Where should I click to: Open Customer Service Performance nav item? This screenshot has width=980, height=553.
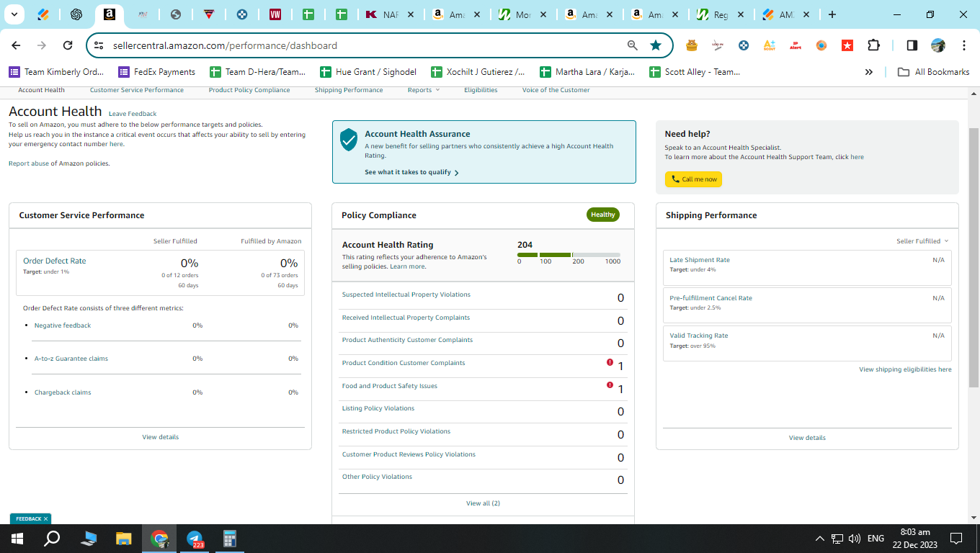click(x=137, y=90)
